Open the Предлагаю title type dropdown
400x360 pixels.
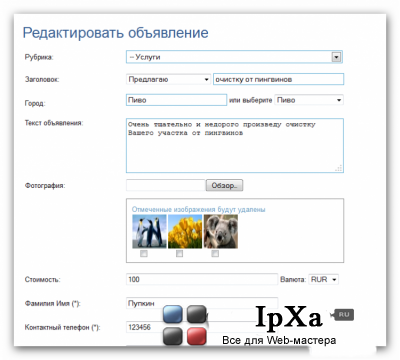[x=168, y=79]
